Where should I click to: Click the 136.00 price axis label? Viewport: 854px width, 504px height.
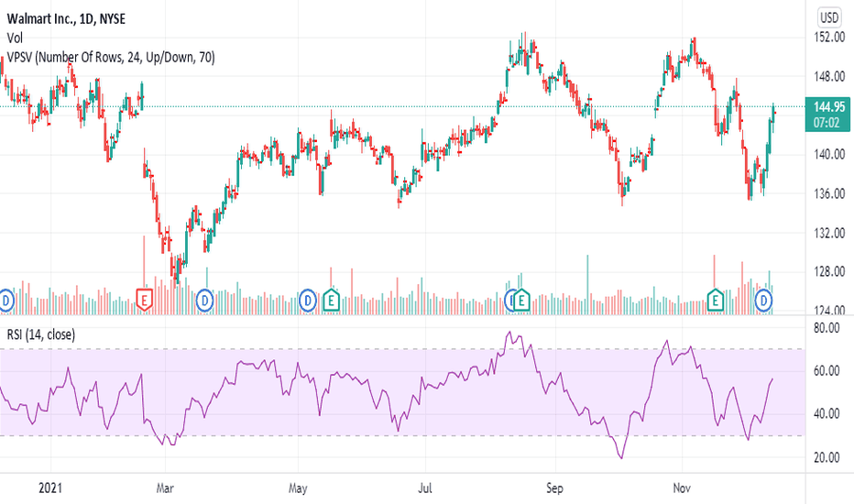point(829,194)
